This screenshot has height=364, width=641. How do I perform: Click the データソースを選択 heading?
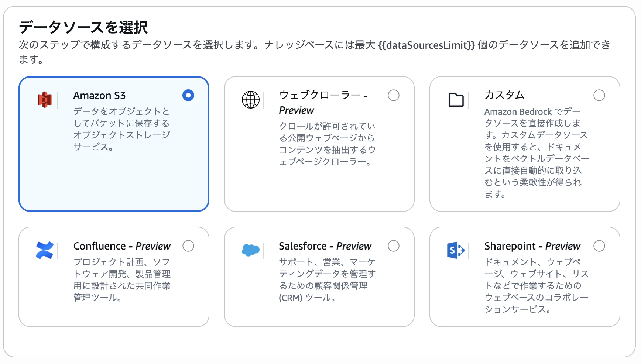pyautogui.click(x=83, y=27)
